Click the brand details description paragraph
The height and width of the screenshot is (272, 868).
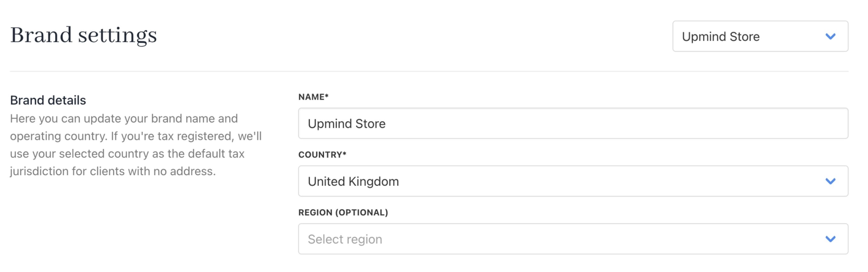(136, 145)
